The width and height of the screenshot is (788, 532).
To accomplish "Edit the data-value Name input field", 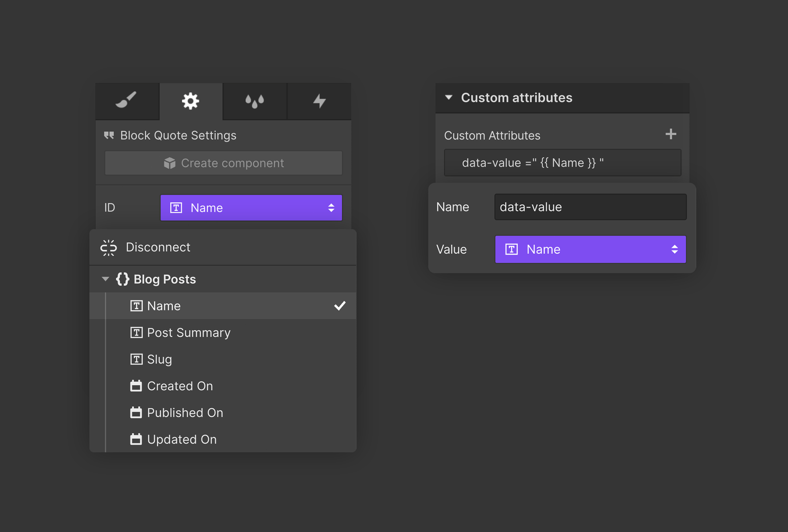I will pos(590,207).
